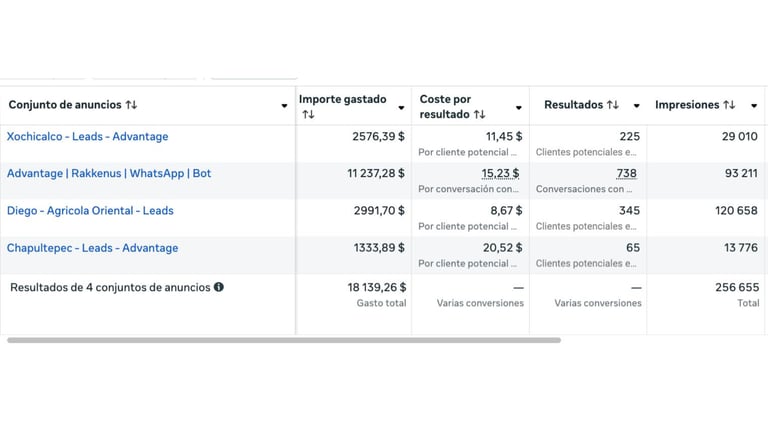This screenshot has height=431, width=768.
Task: Click info icon beside Resultados de 4 conjuntos
Action: (219, 287)
